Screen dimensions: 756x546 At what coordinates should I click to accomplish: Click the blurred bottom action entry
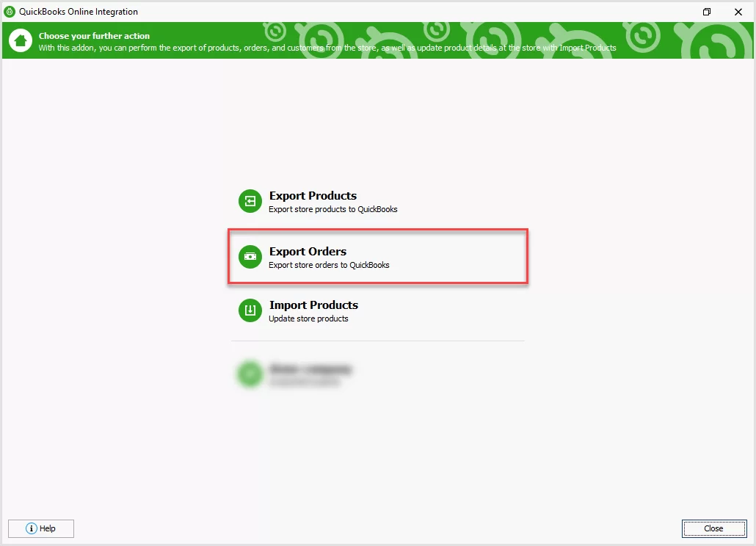(308, 374)
